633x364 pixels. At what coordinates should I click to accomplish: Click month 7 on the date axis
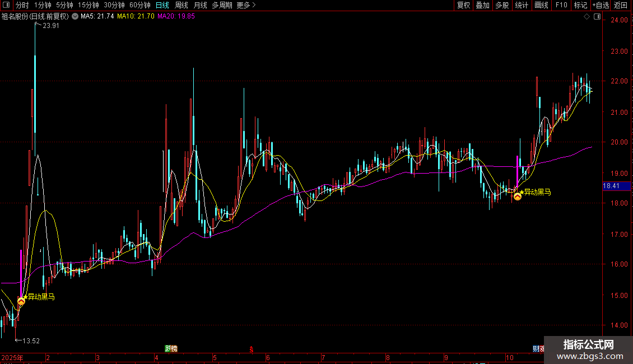323,358
